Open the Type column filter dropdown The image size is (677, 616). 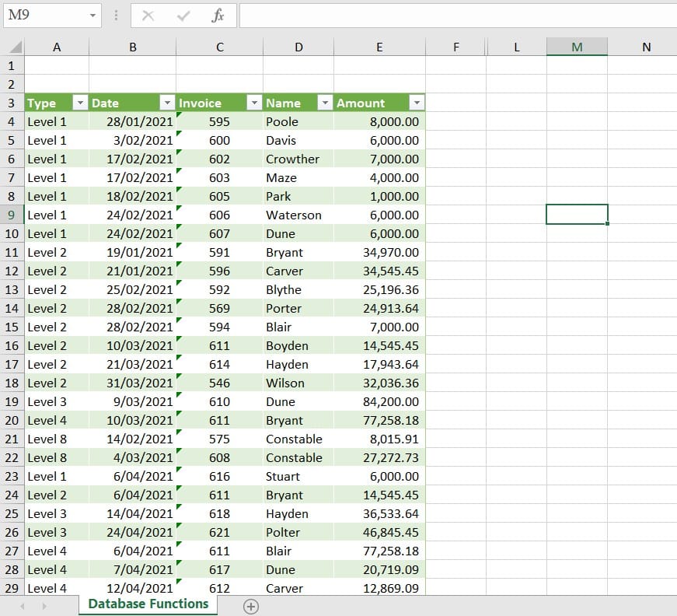[79, 103]
